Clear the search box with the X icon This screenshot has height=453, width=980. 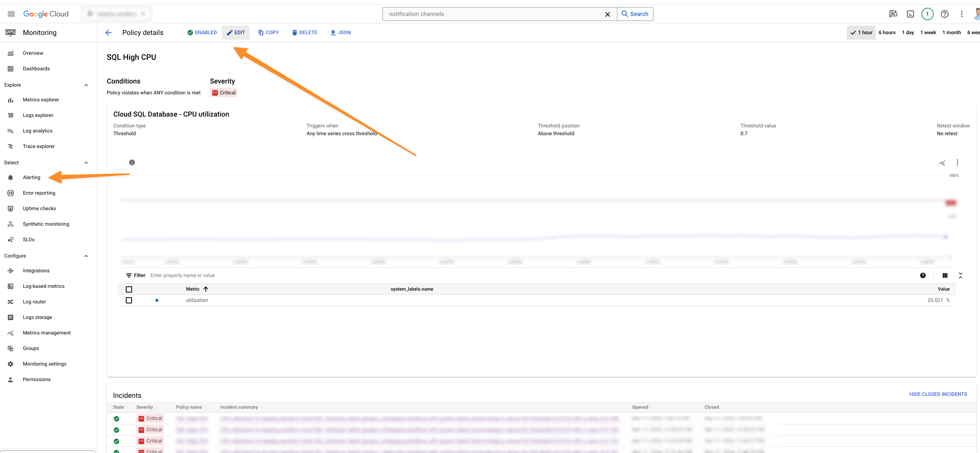pyautogui.click(x=608, y=14)
